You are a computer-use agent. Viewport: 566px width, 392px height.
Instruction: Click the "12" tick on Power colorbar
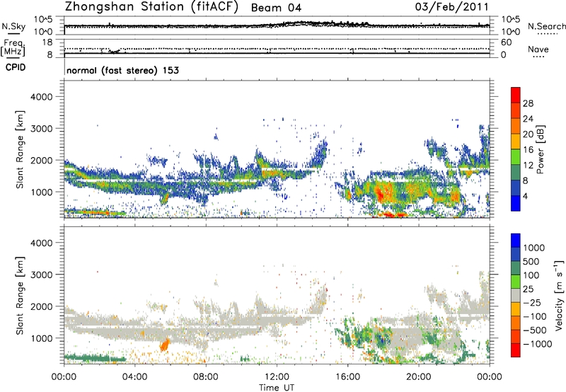[528, 166]
